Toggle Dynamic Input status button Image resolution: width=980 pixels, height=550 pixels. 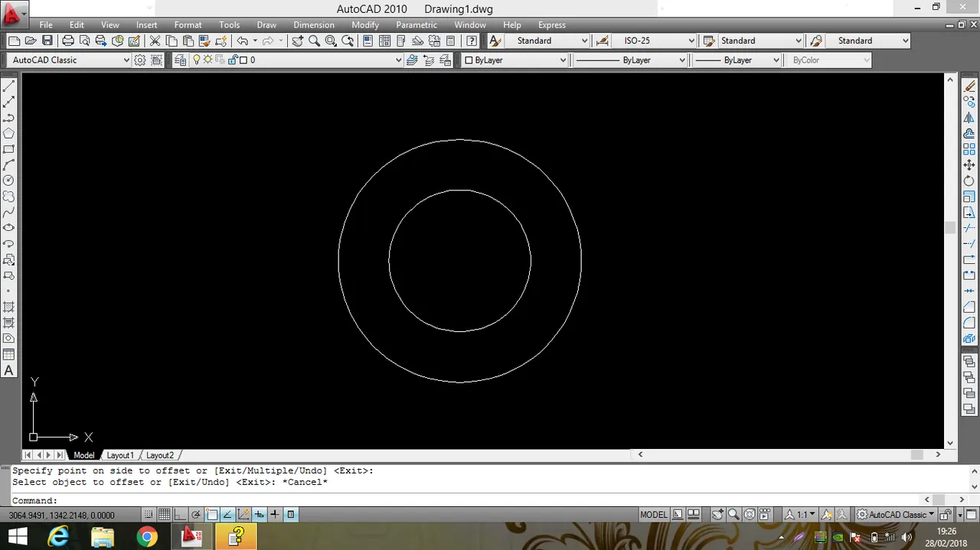[260, 515]
